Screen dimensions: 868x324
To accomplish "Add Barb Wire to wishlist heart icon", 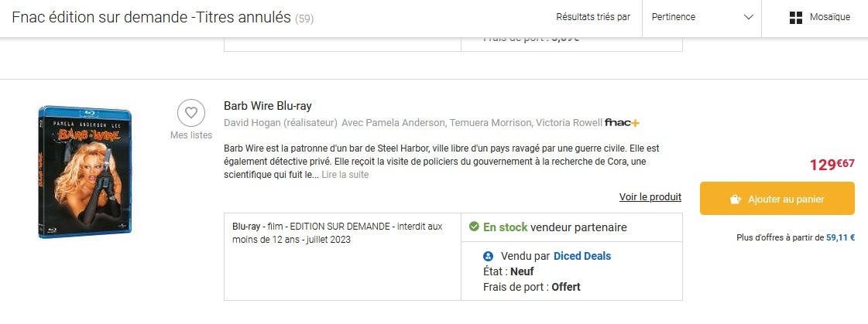I will click(x=190, y=113).
